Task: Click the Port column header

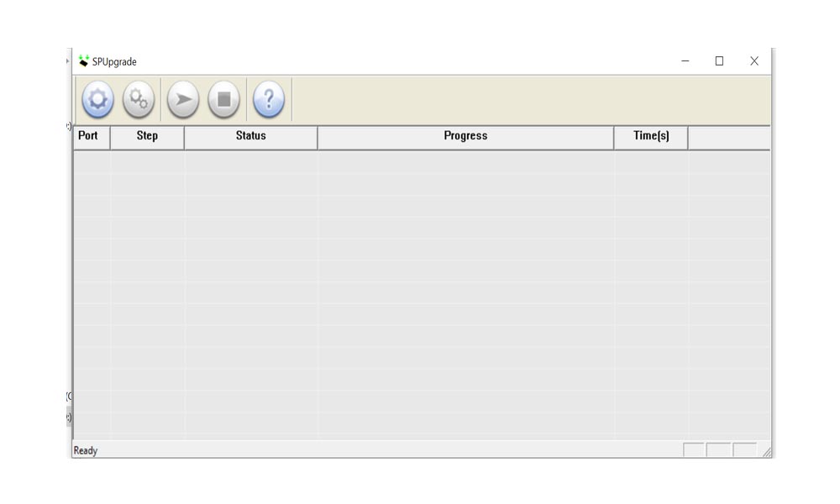Action: pyautogui.click(x=92, y=138)
